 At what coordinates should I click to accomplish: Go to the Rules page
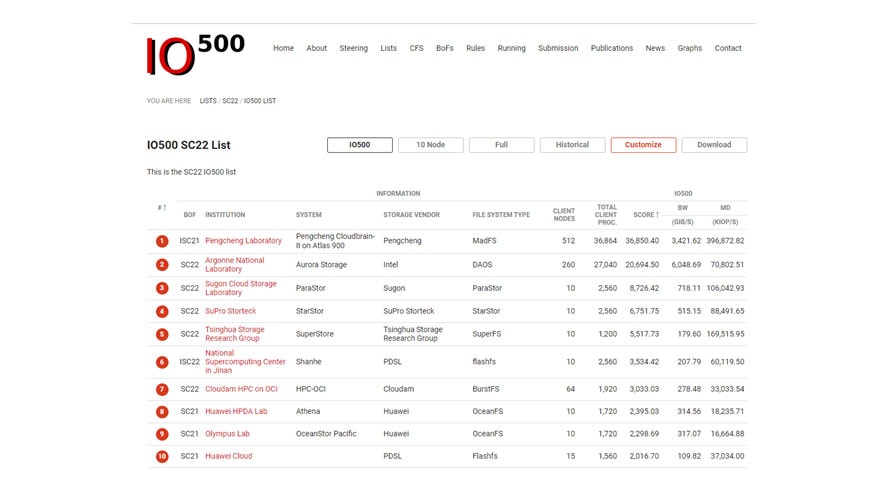[x=475, y=48]
